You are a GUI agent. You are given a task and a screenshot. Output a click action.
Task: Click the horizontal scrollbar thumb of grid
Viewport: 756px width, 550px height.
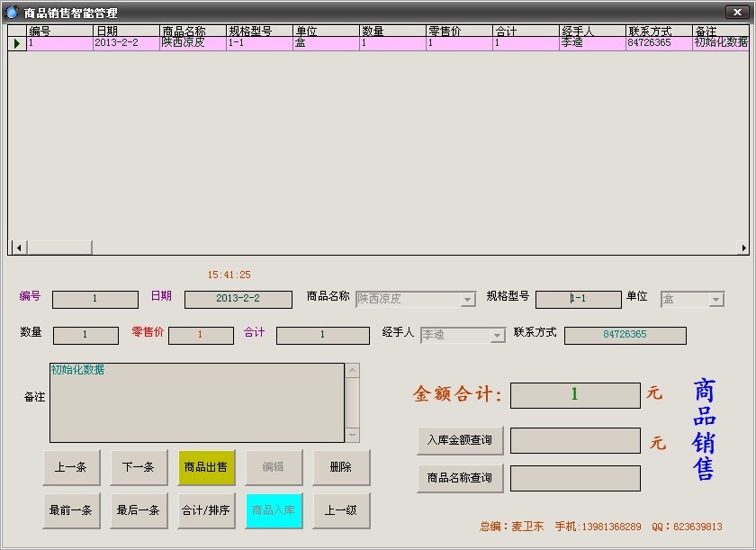59,248
